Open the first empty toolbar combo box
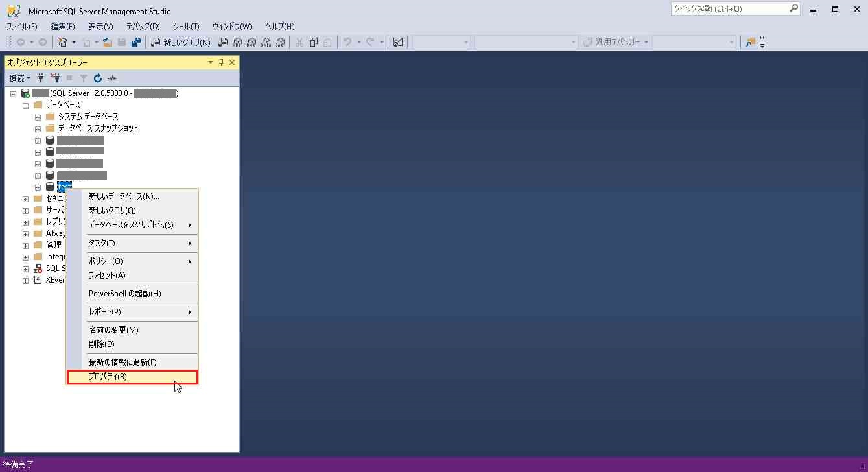Screen dimensions: 868x472 point(441,42)
